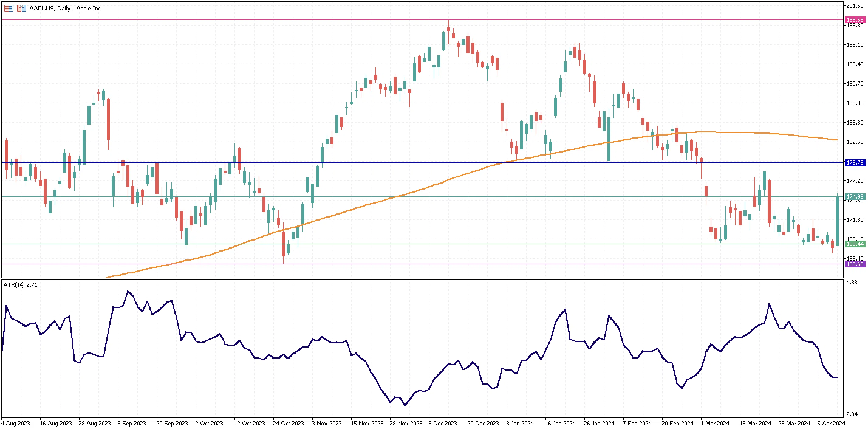Click the 5 Apr 2024 date label
Screen dimensions: 868x429
831,423
